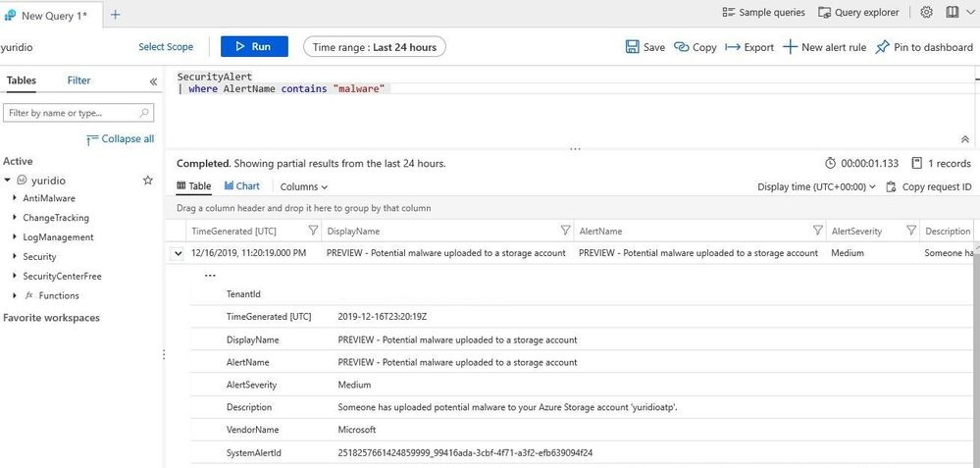Click Collapse all tables
This screenshot has width=980, height=468.
click(x=120, y=139)
